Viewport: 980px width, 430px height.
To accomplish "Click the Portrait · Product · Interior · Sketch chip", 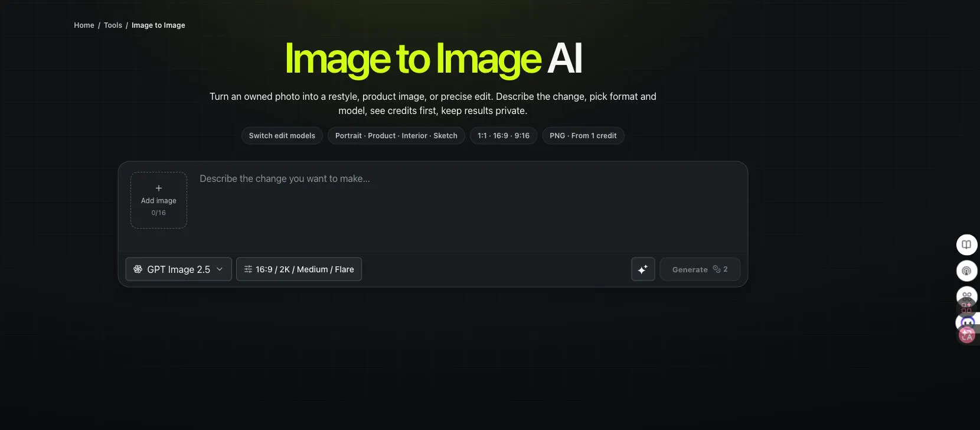I will [396, 136].
